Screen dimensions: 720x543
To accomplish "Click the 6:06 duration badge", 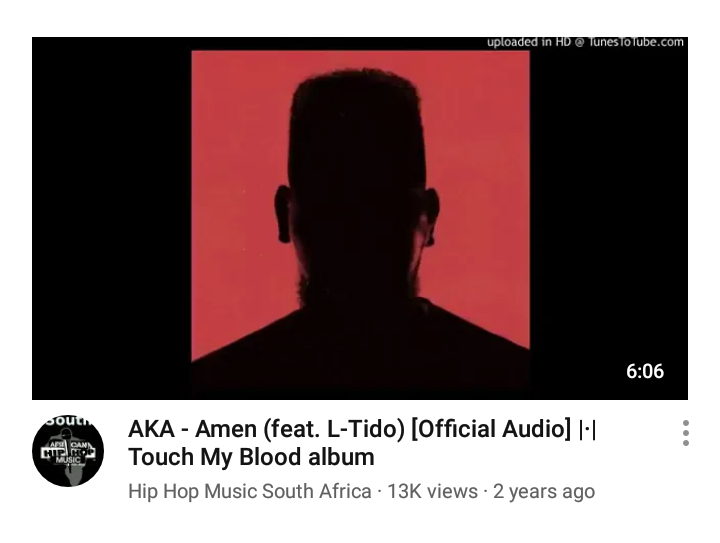I will (x=645, y=371).
